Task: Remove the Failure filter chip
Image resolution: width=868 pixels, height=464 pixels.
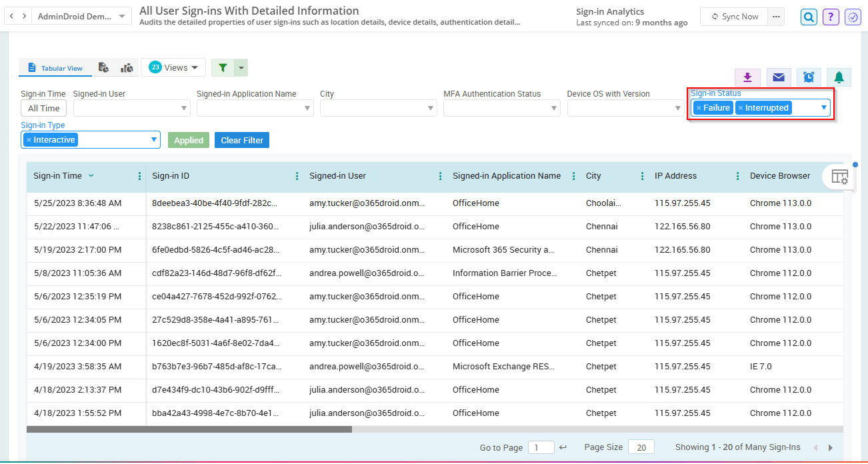Action: pyautogui.click(x=701, y=107)
